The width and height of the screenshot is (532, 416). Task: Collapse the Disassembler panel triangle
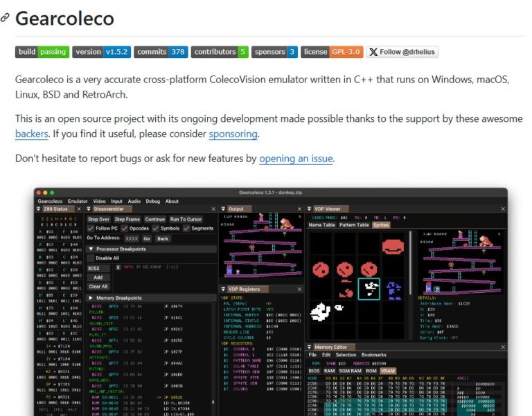(x=89, y=209)
